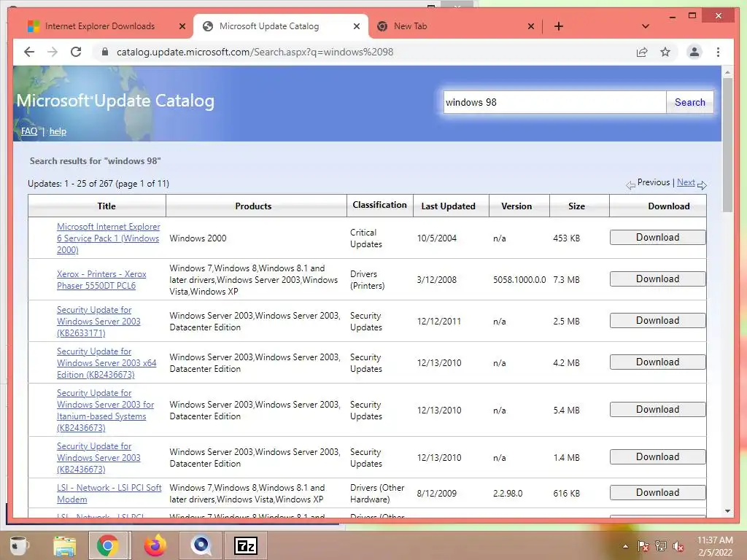The height and width of the screenshot is (560, 747).
Task: Download the Xerox Phaser 5550DT driver
Action: 657,279
